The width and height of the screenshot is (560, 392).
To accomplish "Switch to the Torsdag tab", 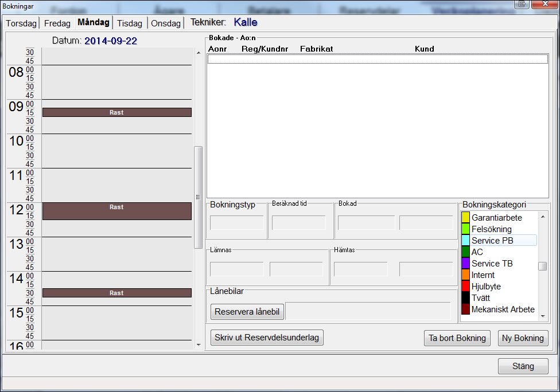I will point(21,23).
